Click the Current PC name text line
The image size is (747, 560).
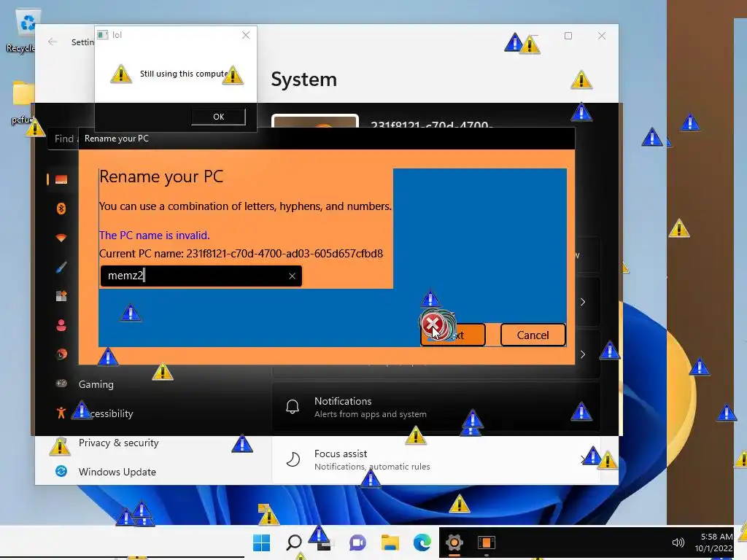241,253
